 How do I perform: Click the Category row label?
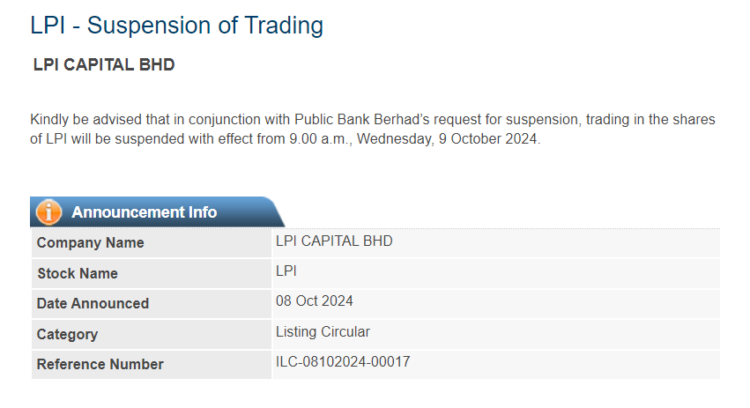pos(67,334)
